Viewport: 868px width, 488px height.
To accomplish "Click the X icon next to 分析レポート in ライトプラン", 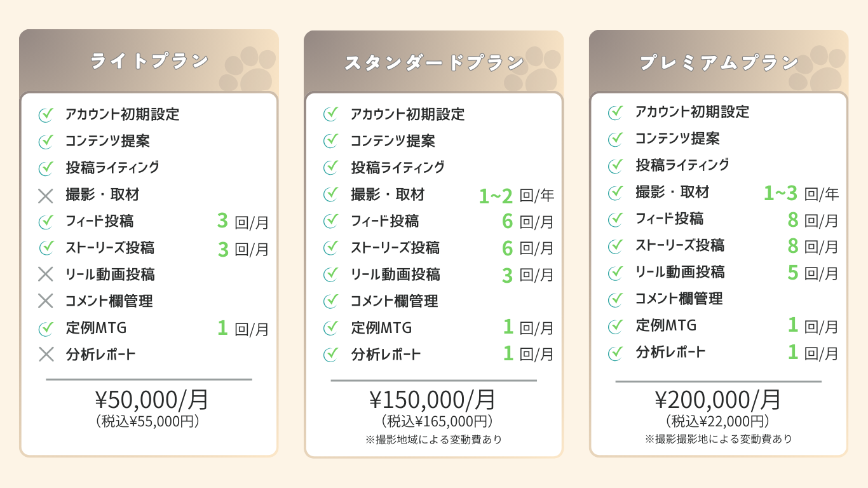I will pyautogui.click(x=46, y=355).
